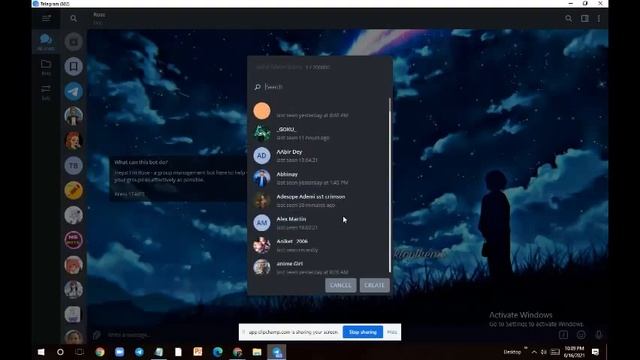Open the three-dot chat options menu
This screenshot has height=360, width=640.
tap(599, 18)
